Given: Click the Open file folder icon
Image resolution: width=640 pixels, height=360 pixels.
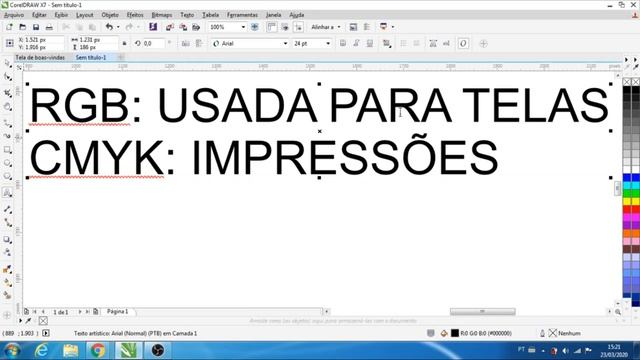Looking at the screenshot, I should pyautogui.click(x=22, y=27).
